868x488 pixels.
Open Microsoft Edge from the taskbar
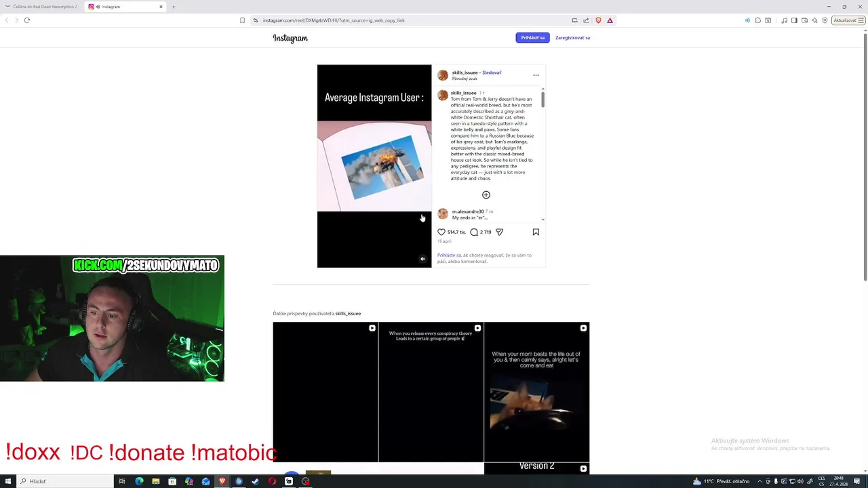[139, 481]
